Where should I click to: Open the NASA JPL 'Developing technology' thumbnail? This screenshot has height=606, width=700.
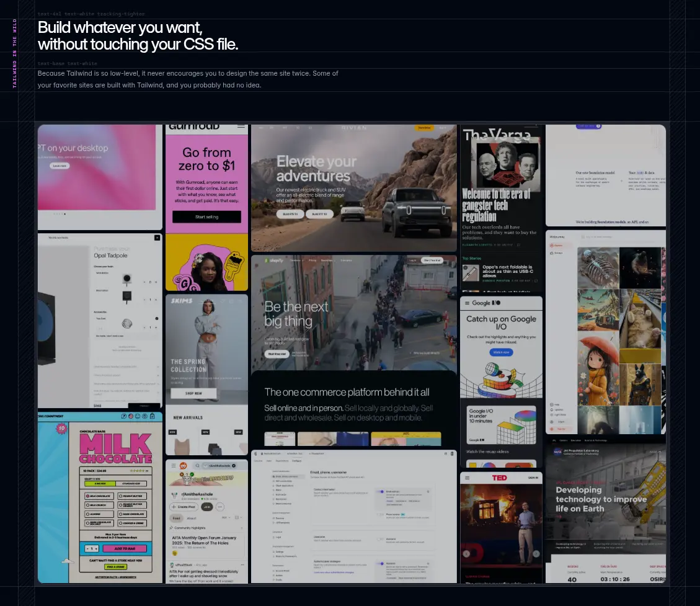606,510
